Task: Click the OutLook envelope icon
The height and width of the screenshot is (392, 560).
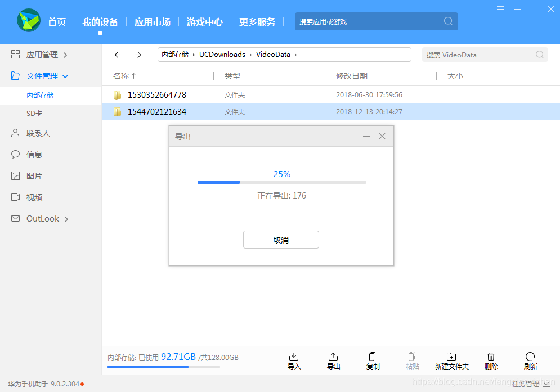Action: pos(15,218)
